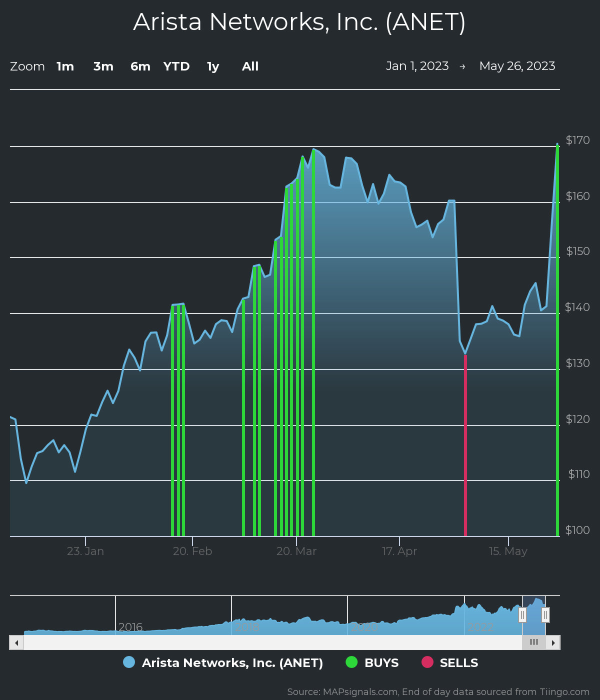The height and width of the screenshot is (700, 600).
Task: Click the chart title Arista Networks, Inc. (ANET)
Action: (x=299, y=22)
